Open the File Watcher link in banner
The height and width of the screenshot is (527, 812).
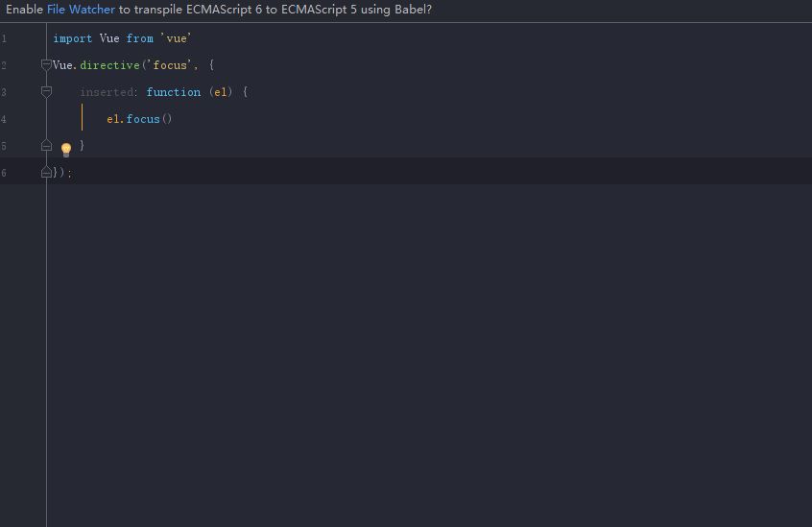pyautogui.click(x=81, y=9)
